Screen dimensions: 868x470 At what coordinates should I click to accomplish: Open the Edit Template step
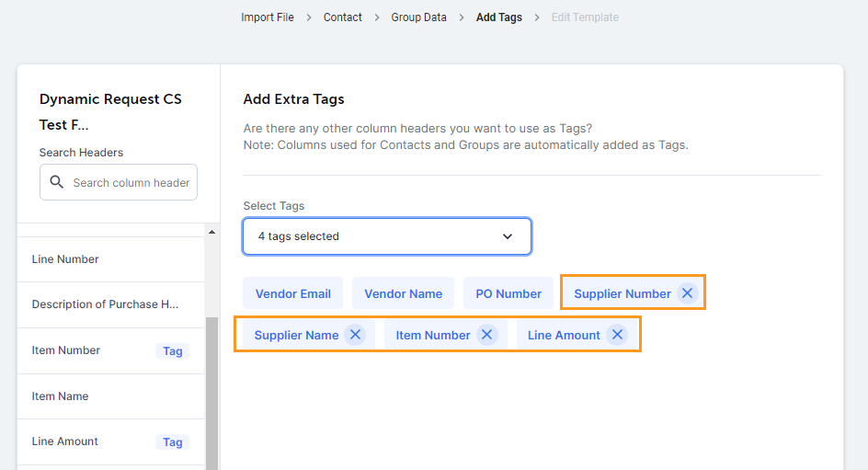(585, 17)
